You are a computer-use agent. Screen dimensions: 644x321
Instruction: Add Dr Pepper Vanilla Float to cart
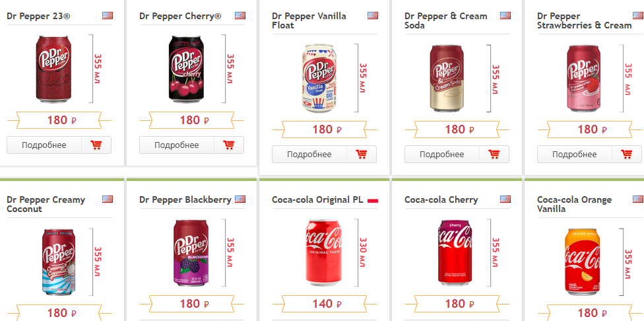[x=362, y=155]
